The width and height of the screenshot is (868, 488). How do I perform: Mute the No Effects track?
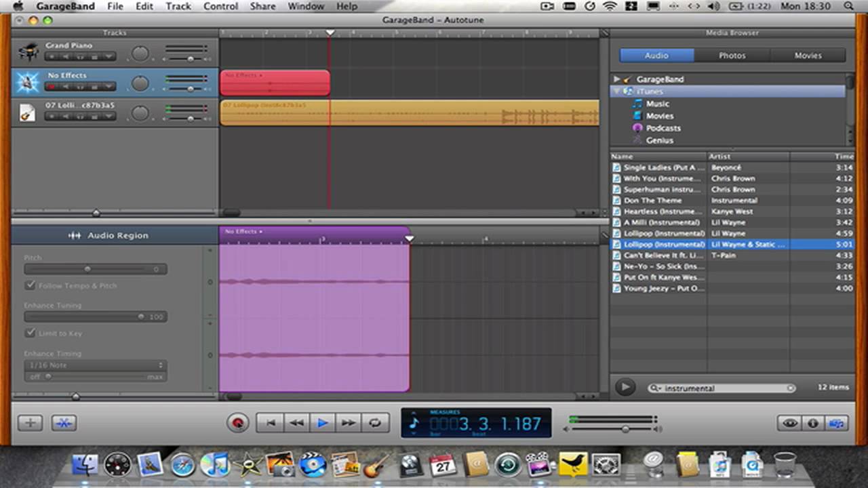pos(66,86)
